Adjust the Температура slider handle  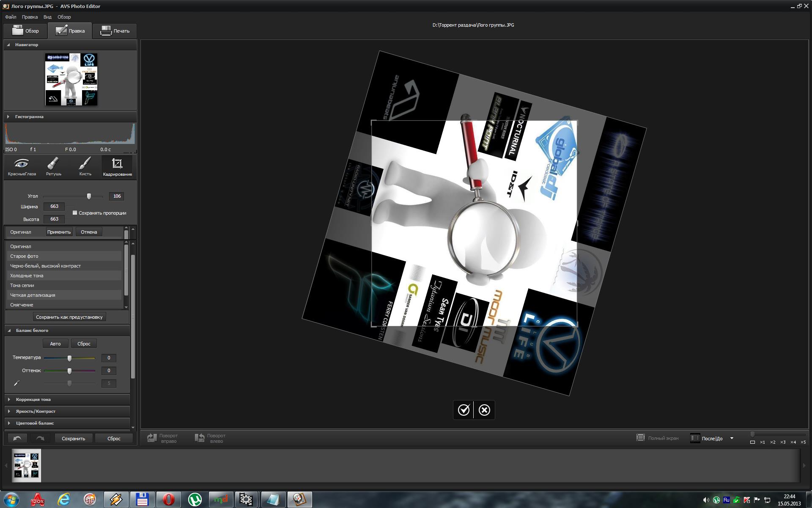(69, 358)
